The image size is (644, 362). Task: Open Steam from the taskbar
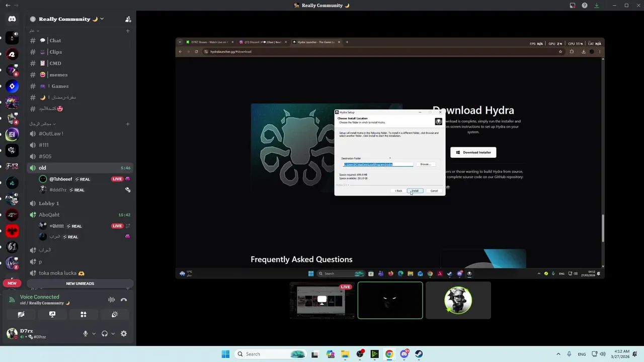click(419, 354)
